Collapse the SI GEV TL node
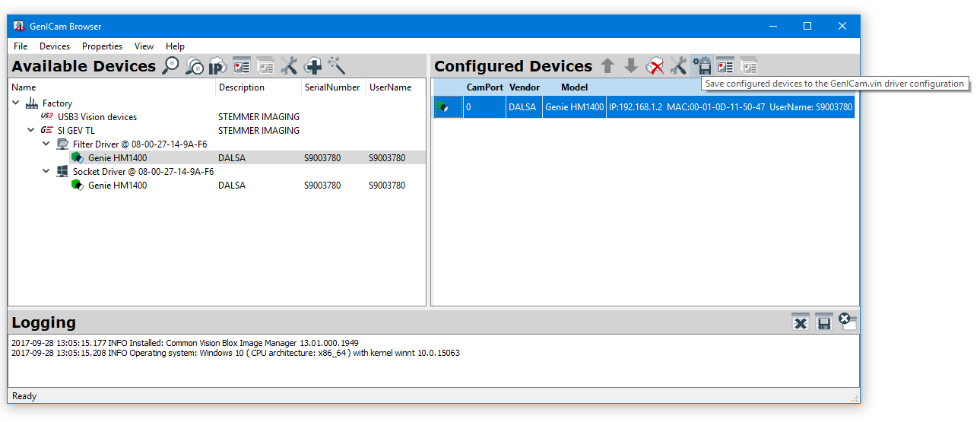Screen dimensions: 980x422 tap(31, 131)
